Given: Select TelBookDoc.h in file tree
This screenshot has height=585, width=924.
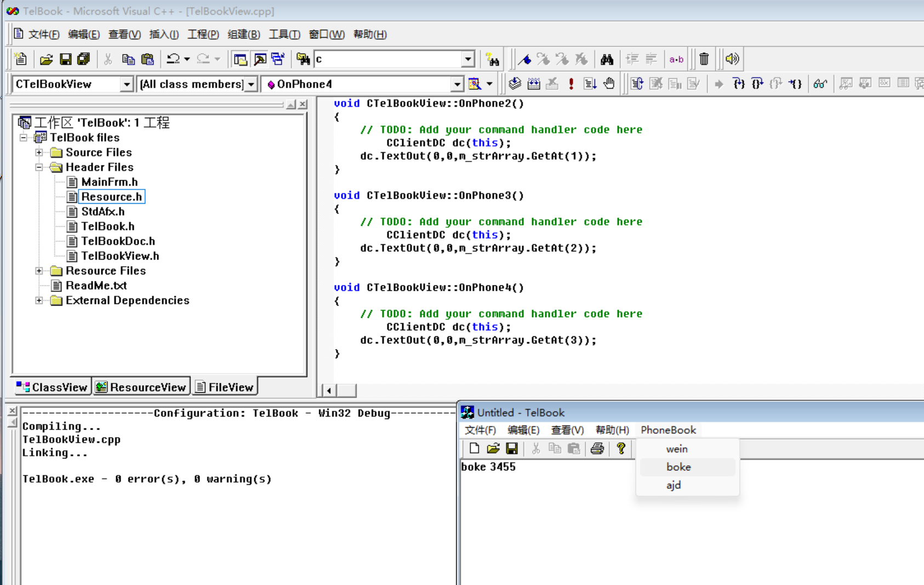Looking at the screenshot, I should [118, 241].
